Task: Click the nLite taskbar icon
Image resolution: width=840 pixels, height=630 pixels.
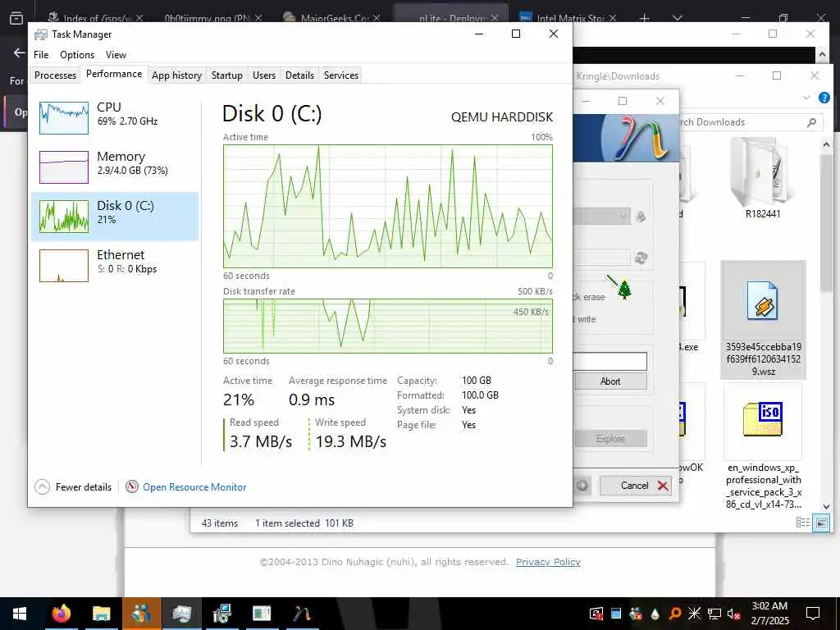Action: click(x=302, y=614)
